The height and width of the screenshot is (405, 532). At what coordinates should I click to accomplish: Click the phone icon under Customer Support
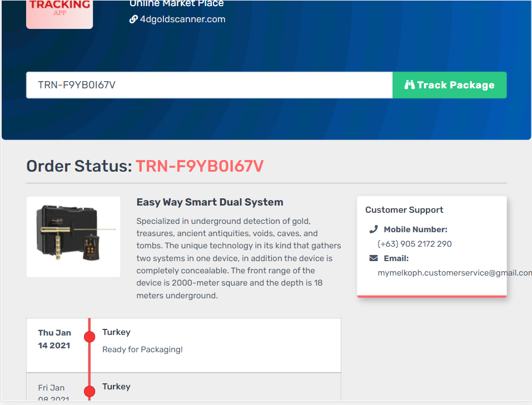coord(373,229)
